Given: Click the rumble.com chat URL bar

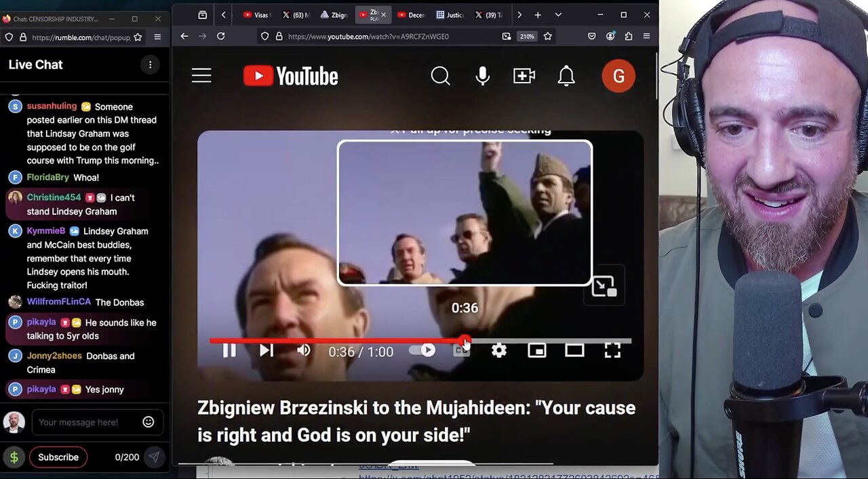Looking at the screenshot, I should pos(81,38).
